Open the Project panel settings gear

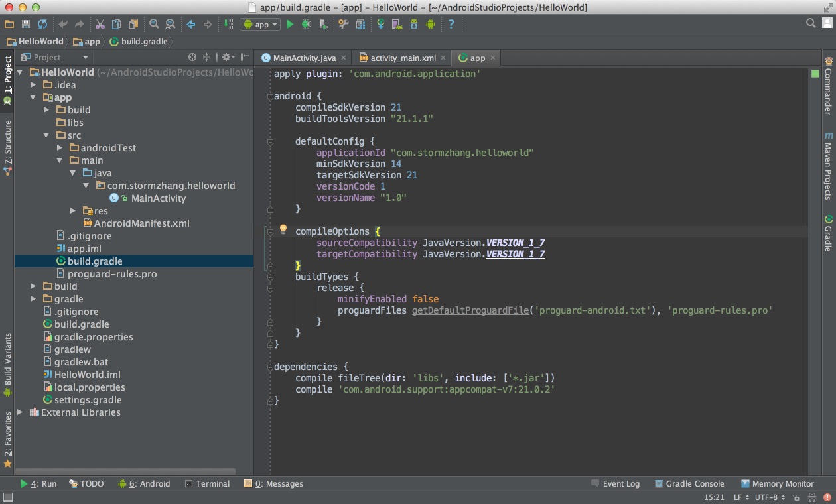[226, 58]
